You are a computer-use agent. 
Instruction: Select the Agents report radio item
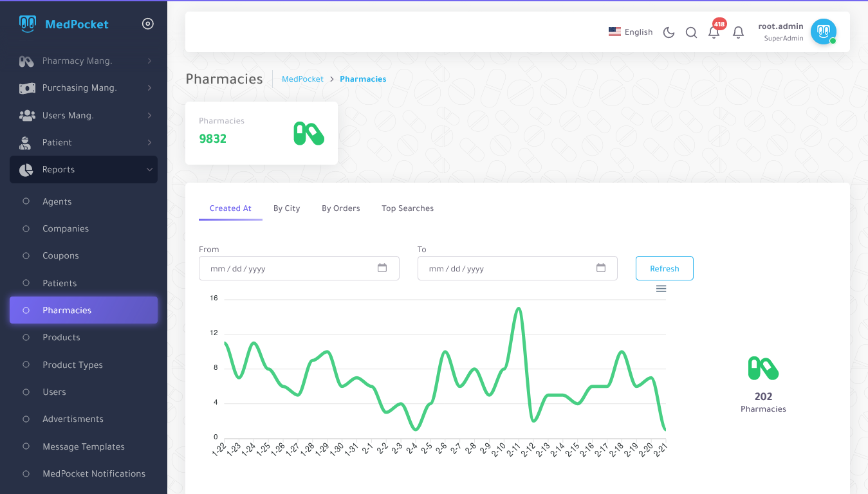(x=57, y=201)
